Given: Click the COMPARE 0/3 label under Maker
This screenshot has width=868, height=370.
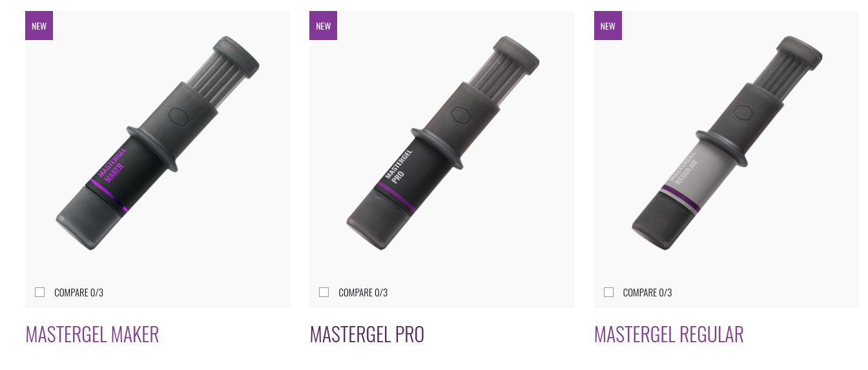Looking at the screenshot, I should [79, 293].
